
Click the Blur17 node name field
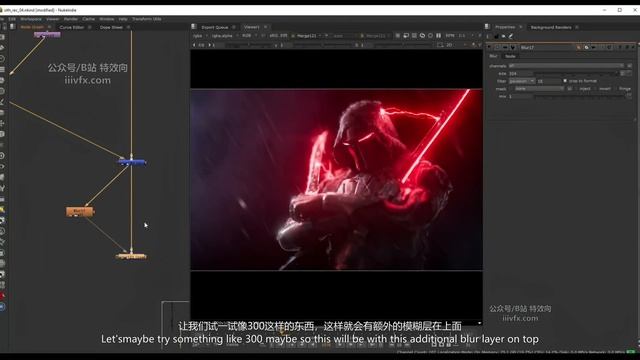pos(547,47)
